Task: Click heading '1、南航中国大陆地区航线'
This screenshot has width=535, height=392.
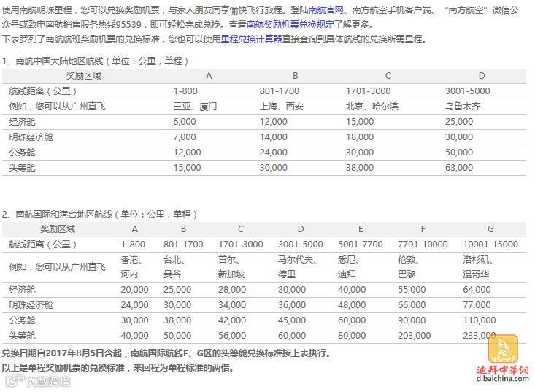Action: point(95,61)
